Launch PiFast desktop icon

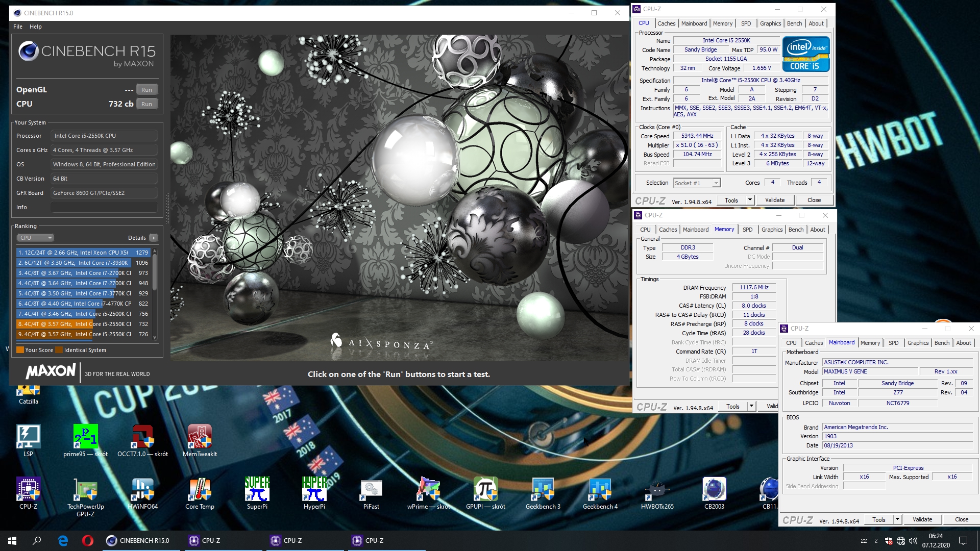point(371,493)
